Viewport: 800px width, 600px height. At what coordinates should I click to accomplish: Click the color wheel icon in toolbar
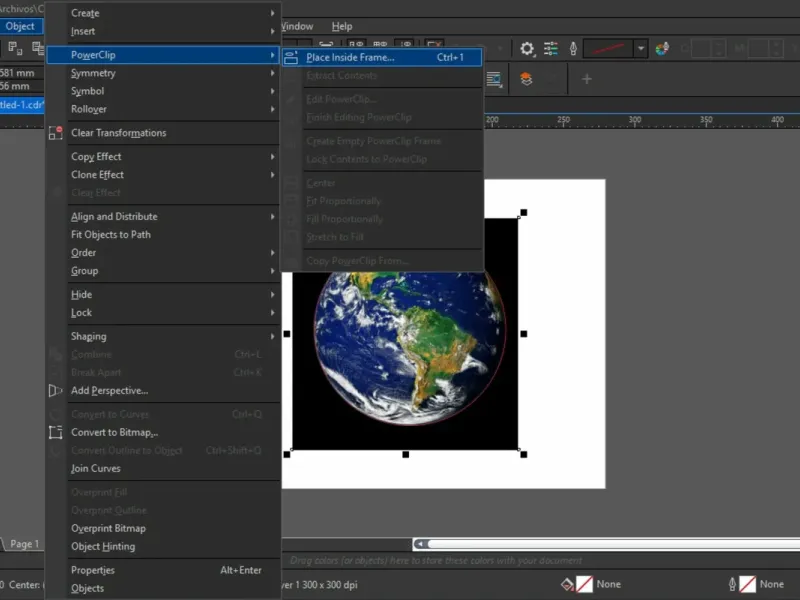point(663,48)
